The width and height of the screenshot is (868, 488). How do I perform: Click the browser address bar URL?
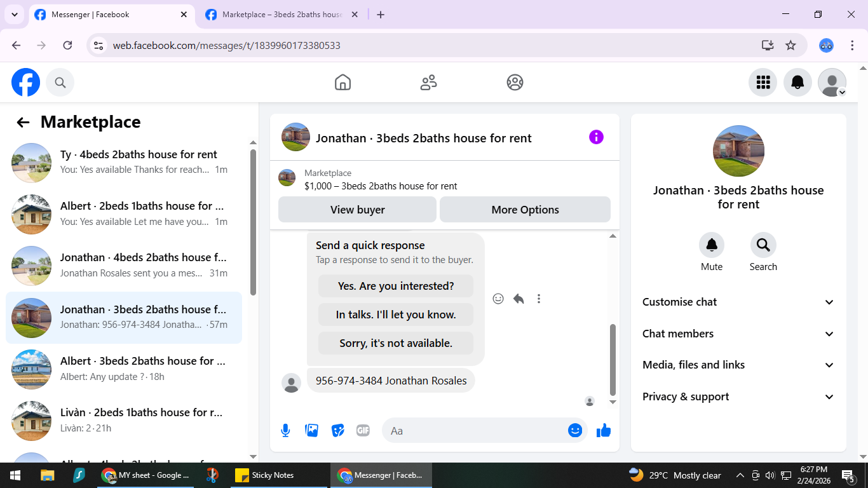tap(227, 45)
